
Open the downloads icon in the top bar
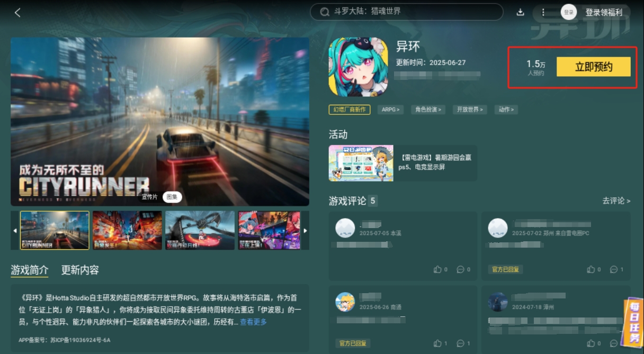[520, 12]
